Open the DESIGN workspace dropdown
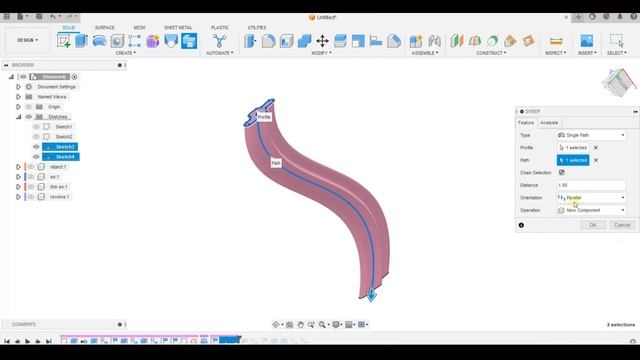The image size is (640, 360). 27,40
